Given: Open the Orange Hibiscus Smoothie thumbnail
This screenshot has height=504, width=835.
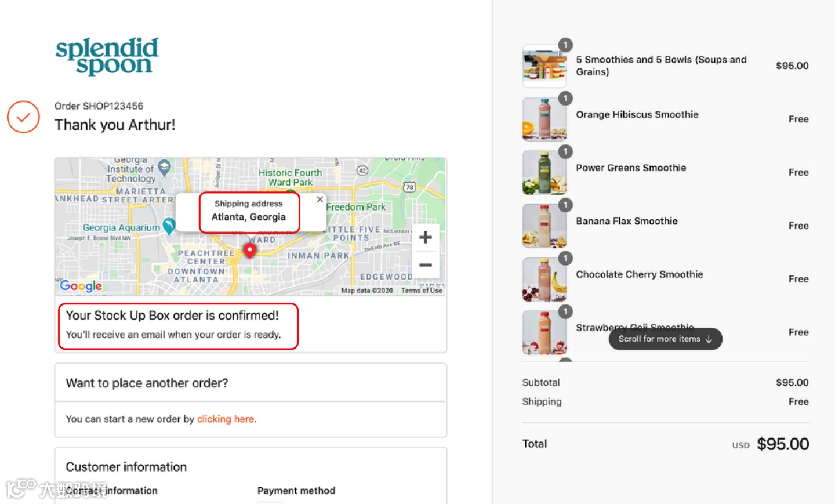Looking at the screenshot, I should [x=544, y=119].
